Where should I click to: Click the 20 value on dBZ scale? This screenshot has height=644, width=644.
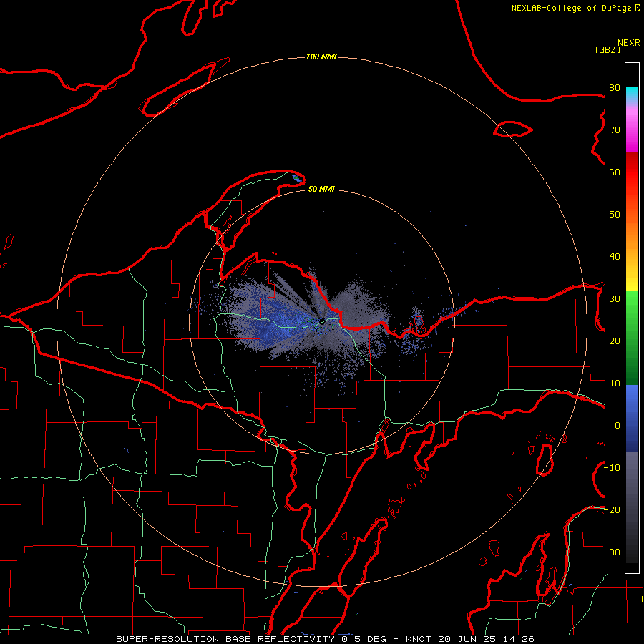click(615, 341)
